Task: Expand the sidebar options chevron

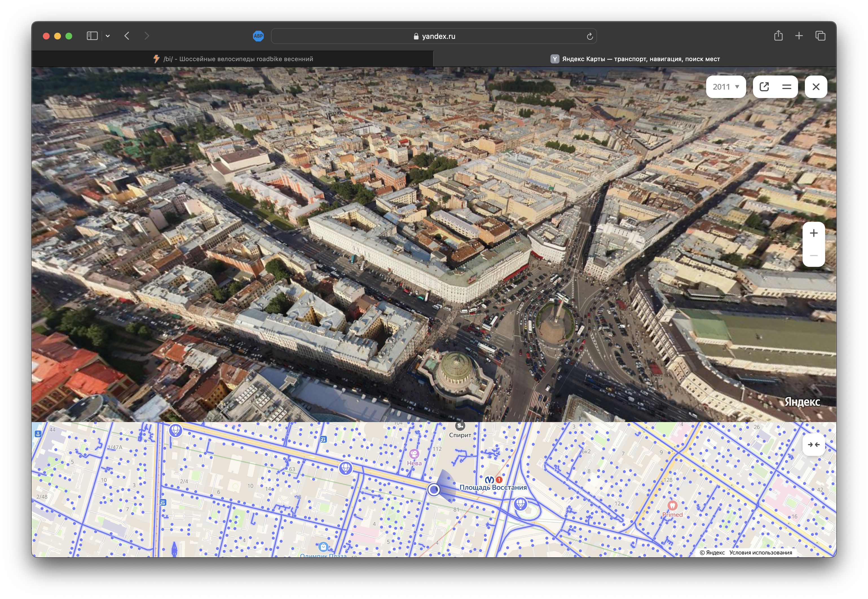Action: point(108,36)
